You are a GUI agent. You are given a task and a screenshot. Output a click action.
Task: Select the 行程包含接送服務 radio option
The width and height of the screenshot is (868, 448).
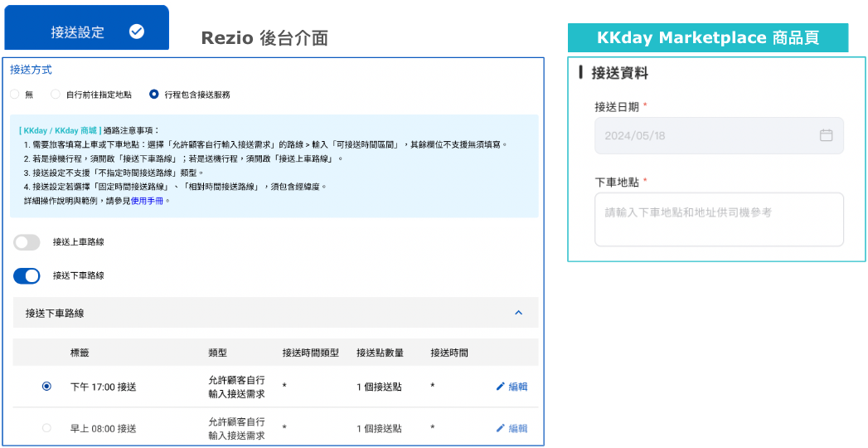click(154, 94)
